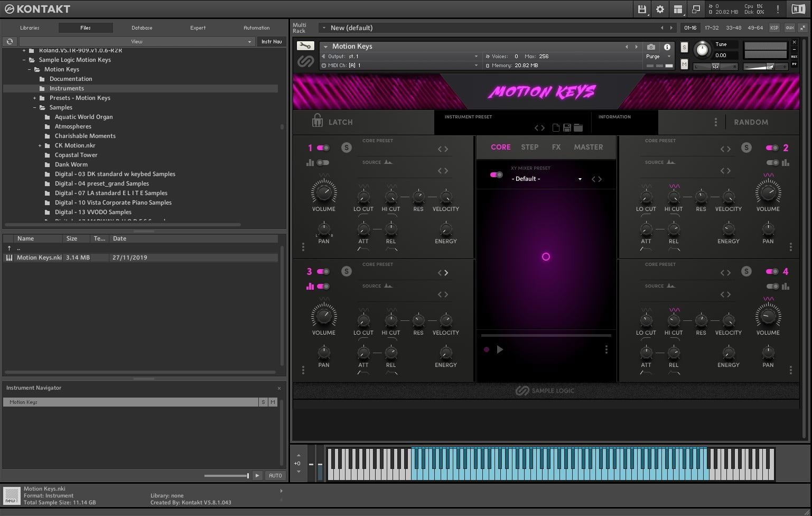Viewport: 812px width, 516px height.
Task: Click the MASTER tab
Action: pyautogui.click(x=588, y=148)
